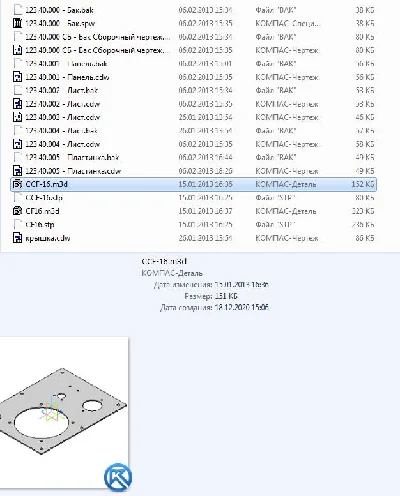Click the icon of 123.40.002 - Лист.cdw
The width and height of the screenshot is (400, 496).
pyautogui.click(x=17, y=104)
